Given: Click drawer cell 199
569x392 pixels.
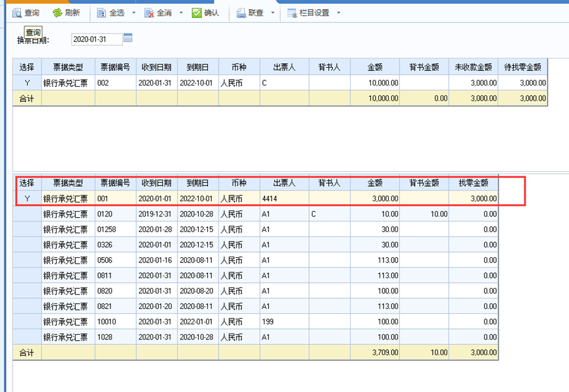Looking at the screenshot, I should click(284, 322).
